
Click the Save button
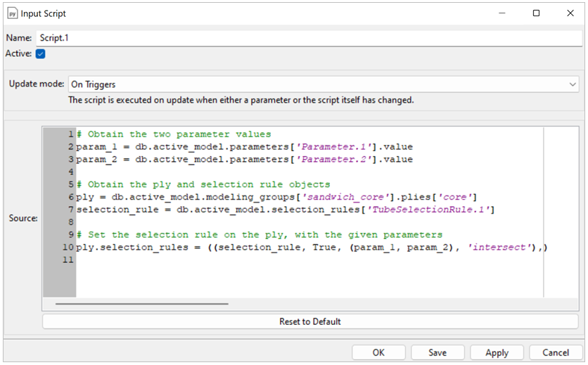[437, 352]
